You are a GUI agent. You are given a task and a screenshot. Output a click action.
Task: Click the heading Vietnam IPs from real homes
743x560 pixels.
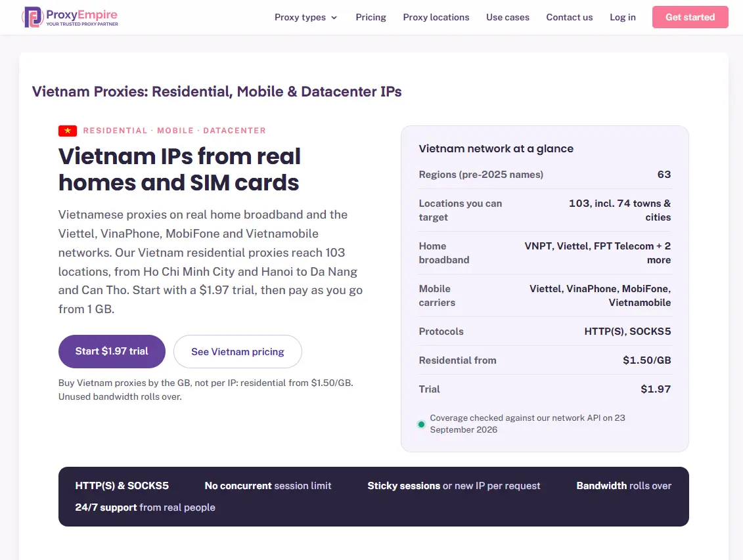[179, 169]
